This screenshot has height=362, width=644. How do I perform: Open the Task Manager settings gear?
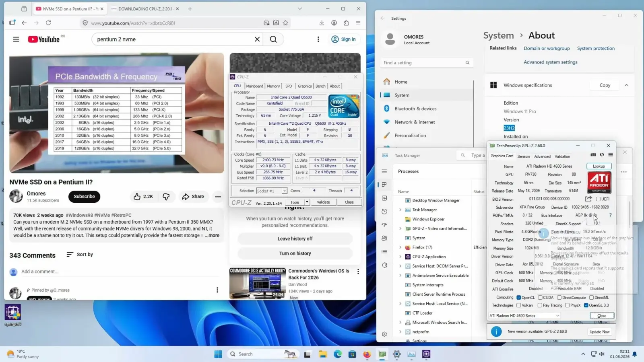tap(384, 334)
